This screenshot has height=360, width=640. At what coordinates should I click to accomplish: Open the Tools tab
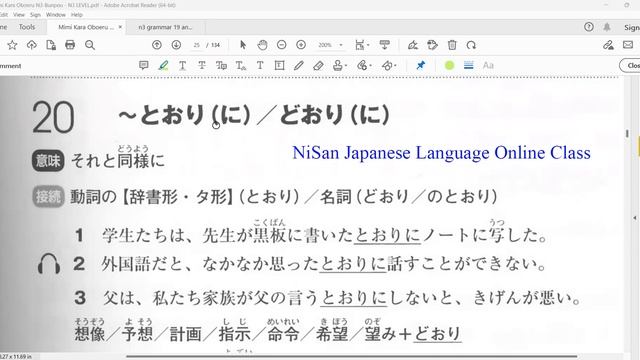pos(27,27)
